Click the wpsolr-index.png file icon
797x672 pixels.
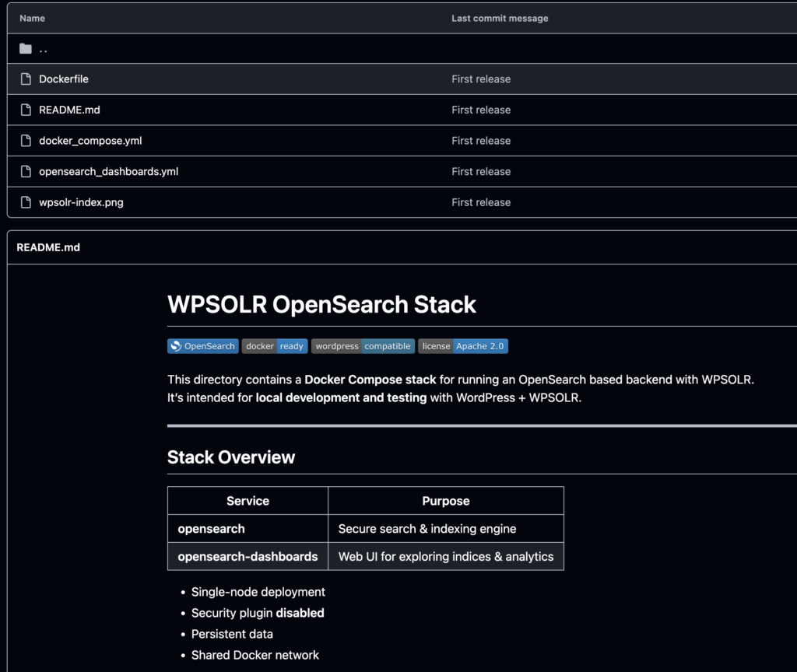point(26,202)
